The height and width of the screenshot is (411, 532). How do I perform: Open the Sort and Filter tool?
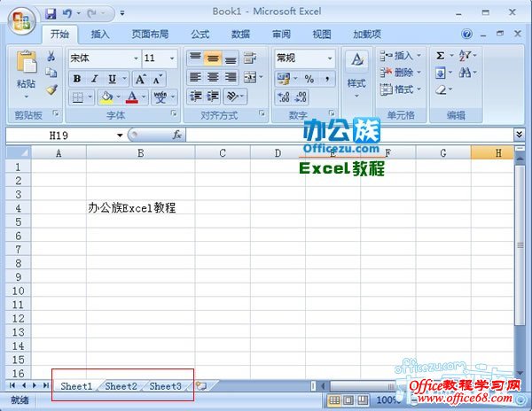[x=464, y=55]
